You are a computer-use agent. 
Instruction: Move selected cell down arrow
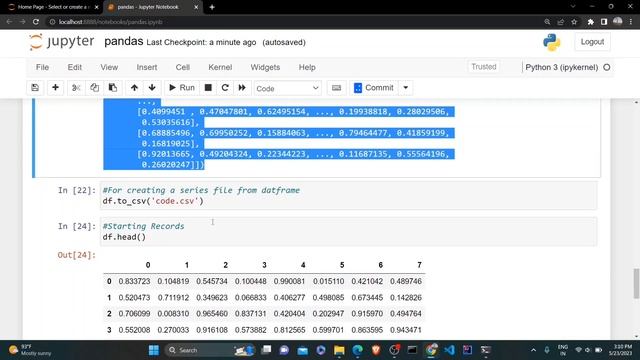(152, 88)
